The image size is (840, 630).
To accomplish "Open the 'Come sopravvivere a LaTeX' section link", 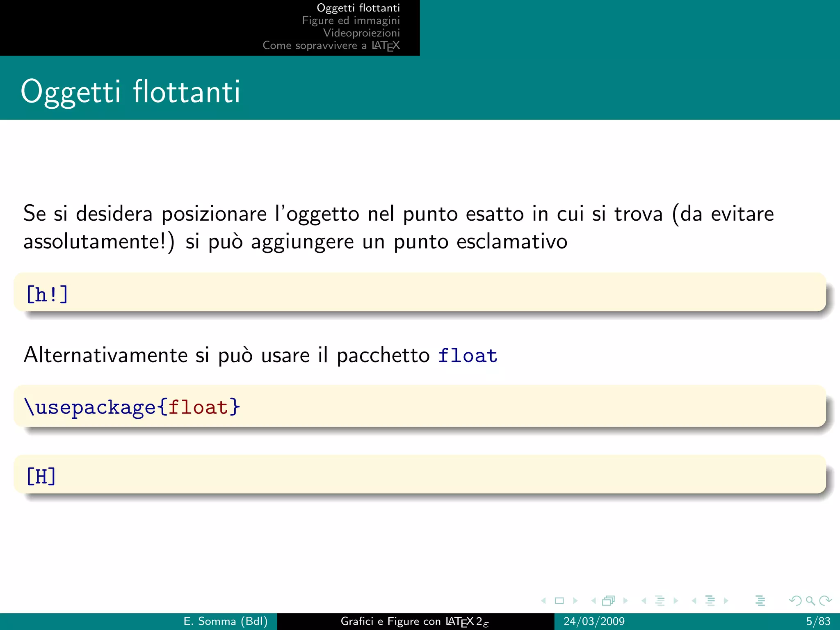I will (x=331, y=45).
